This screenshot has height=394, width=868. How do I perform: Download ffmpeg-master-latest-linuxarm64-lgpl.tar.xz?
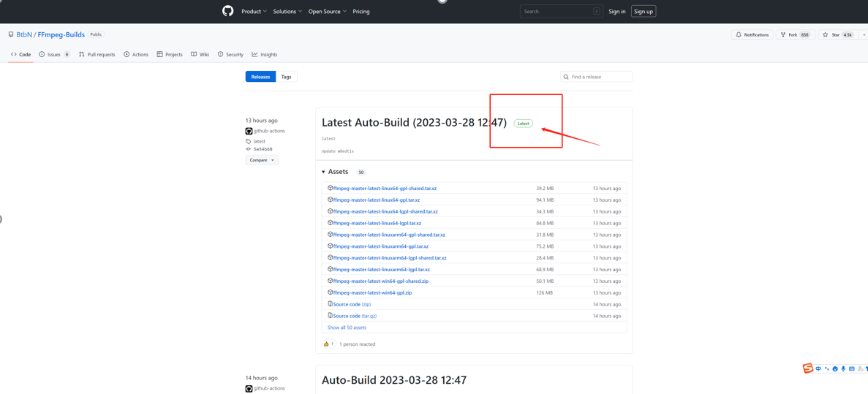pos(381,270)
